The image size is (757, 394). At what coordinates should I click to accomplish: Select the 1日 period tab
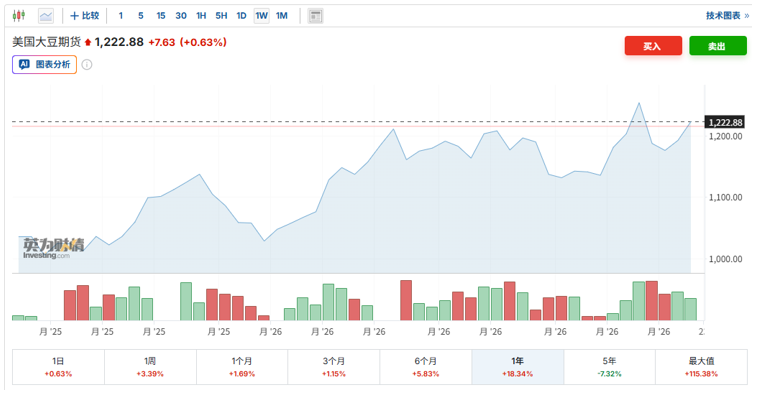point(58,367)
